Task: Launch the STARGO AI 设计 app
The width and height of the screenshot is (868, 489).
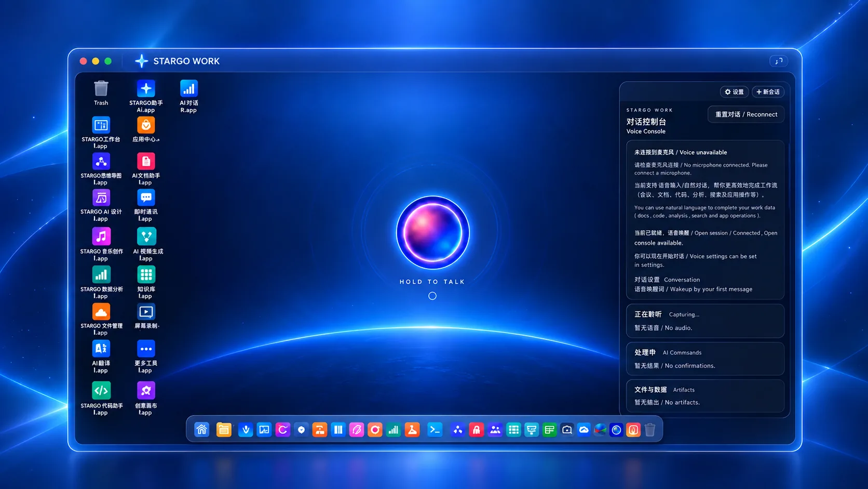Action: pos(101,198)
